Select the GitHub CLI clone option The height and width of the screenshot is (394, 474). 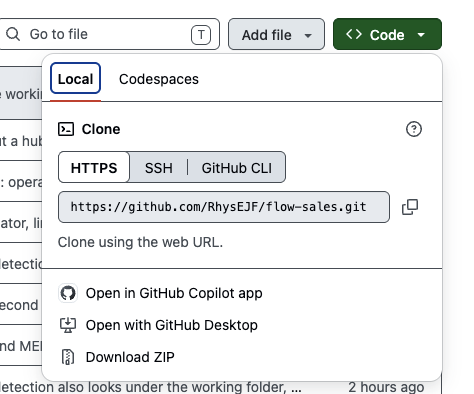237,168
